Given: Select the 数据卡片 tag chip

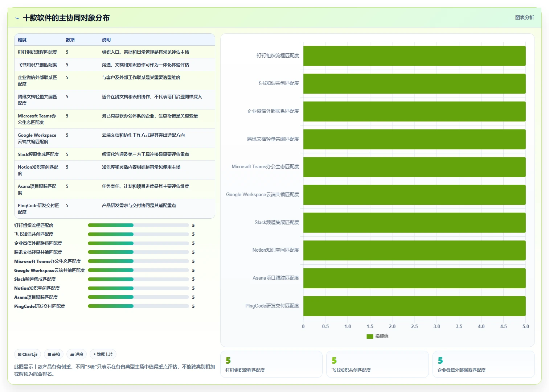Looking at the screenshot, I should click(103, 354).
